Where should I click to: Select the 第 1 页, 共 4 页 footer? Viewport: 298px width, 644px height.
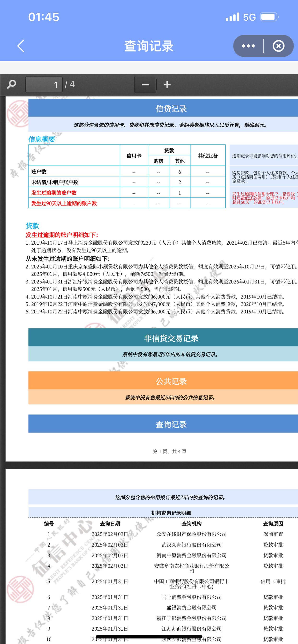point(170,451)
